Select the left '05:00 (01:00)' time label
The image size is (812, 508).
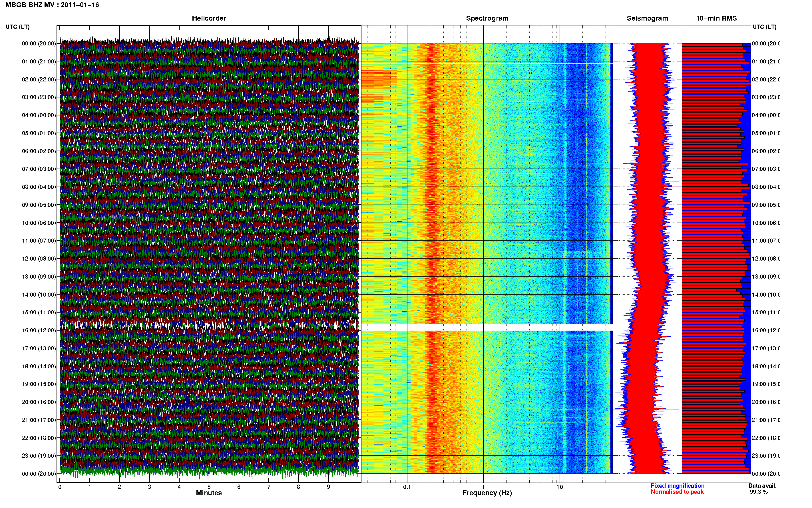pos(39,133)
